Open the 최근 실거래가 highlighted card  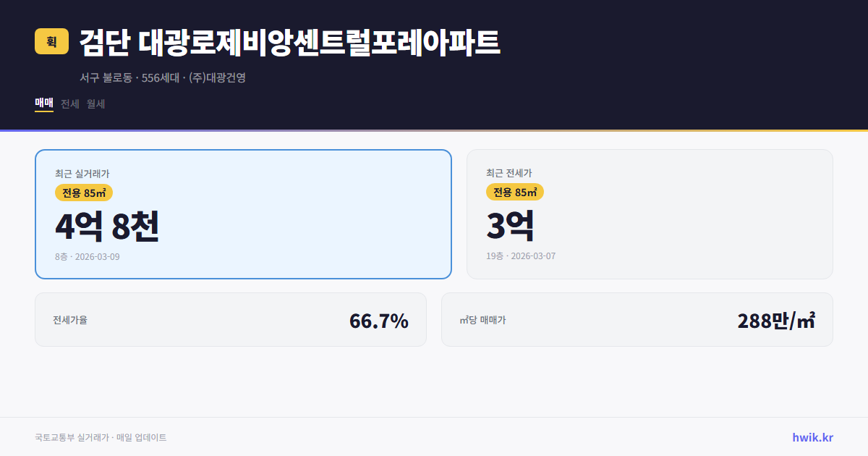click(243, 214)
